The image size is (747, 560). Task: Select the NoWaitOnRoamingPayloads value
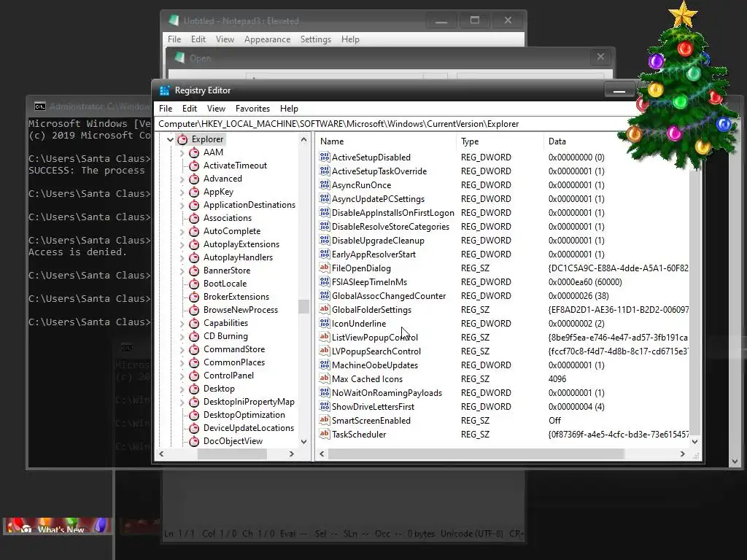coord(387,393)
